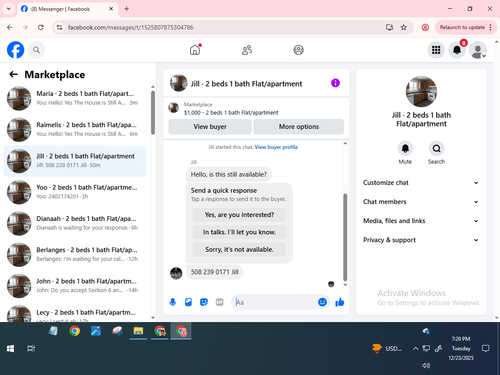Click Relaunch to update button
This screenshot has width=500, height=375.
coord(462,27)
